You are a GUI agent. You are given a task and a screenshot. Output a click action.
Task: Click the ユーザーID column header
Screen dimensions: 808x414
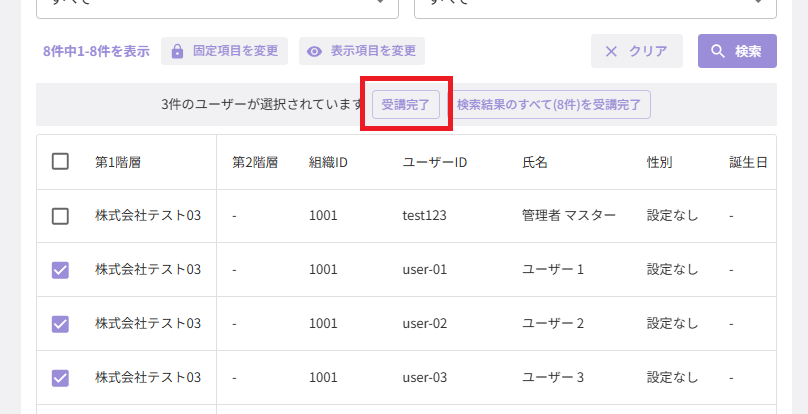(x=435, y=162)
